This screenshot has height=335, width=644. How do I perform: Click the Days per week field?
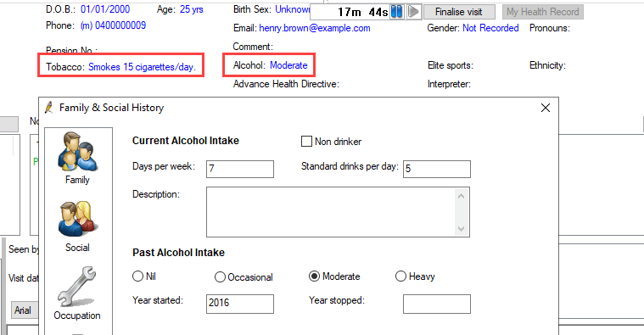click(240, 169)
